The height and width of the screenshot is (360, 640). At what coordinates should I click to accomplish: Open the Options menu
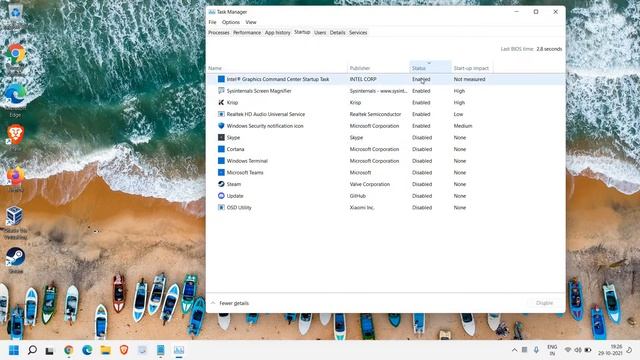tap(231, 22)
